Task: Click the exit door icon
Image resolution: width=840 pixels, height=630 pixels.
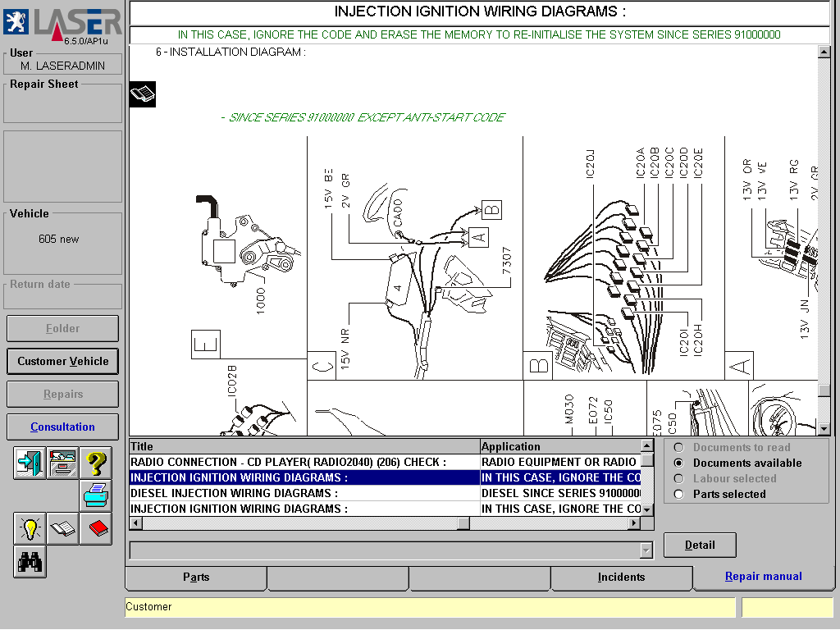Action: coord(30,463)
